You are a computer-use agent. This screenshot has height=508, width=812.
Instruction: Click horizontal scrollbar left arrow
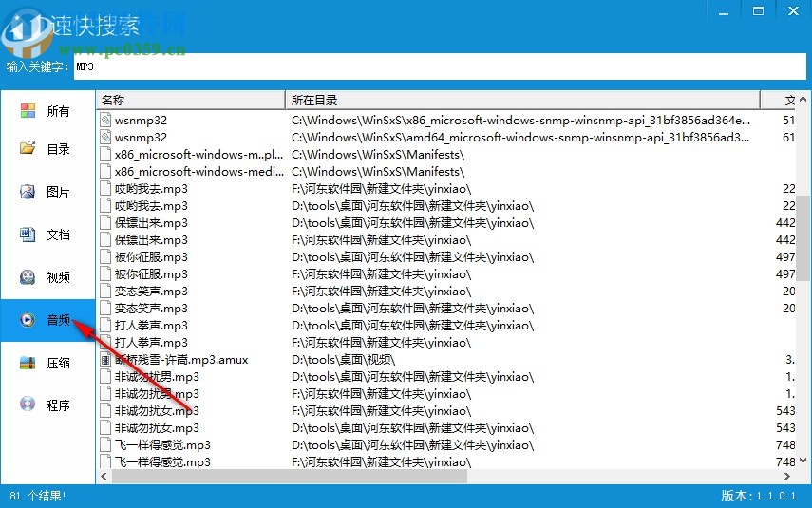104,476
